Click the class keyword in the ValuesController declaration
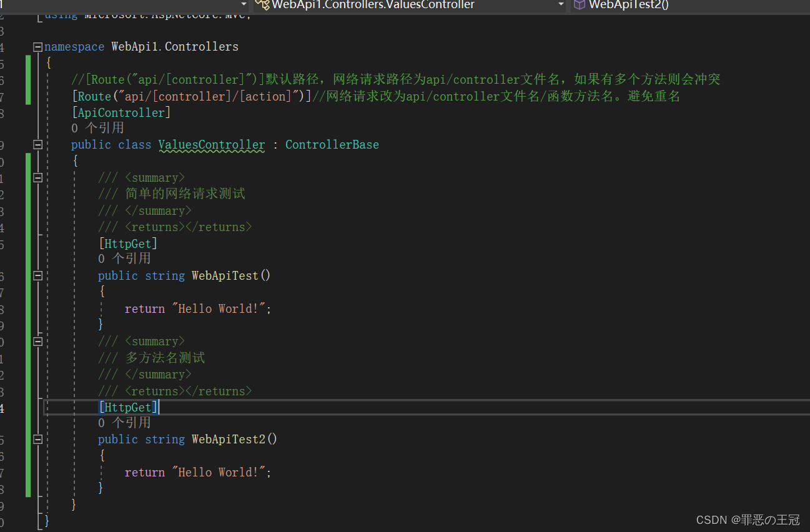The width and height of the screenshot is (810, 532). click(135, 145)
